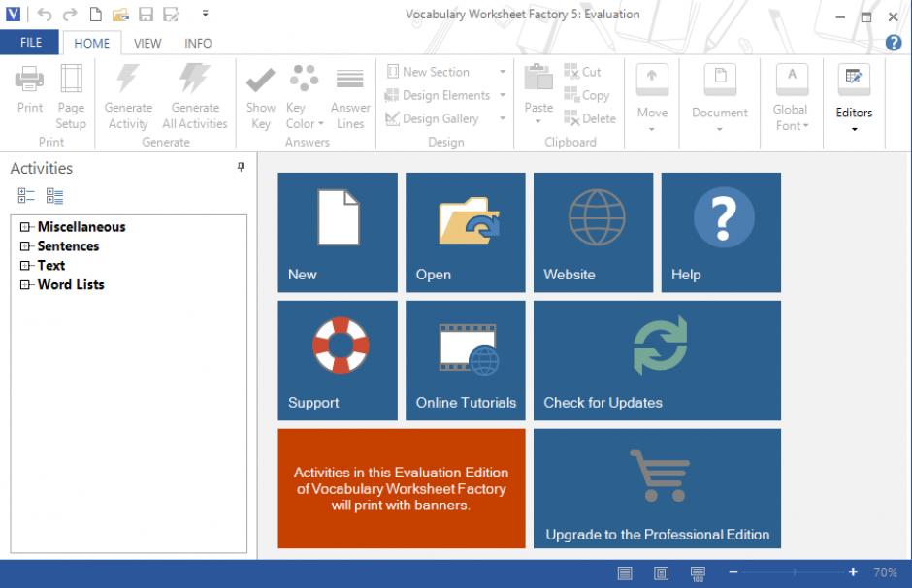
Task: Switch to the VIEW ribbon tab
Action: [147, 43]
